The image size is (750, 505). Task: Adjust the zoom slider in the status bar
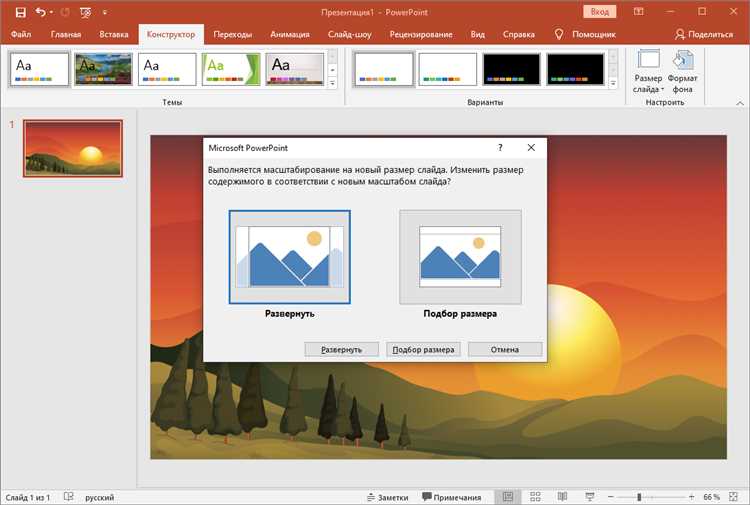click(639, 497)
